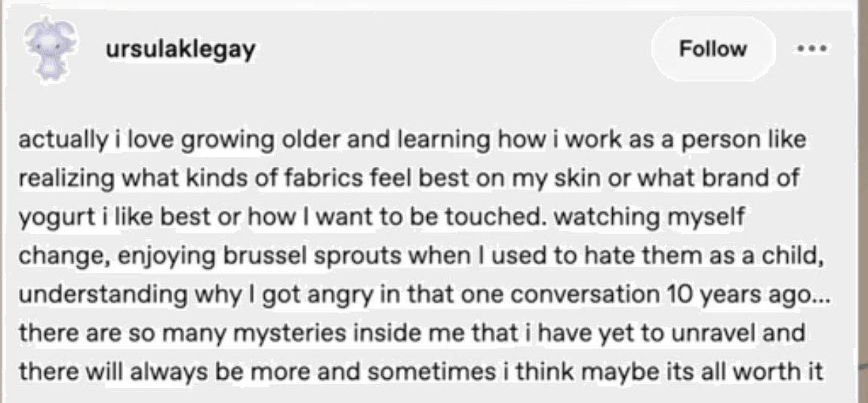
Task: Click the phrase 'watching myself' in the post
Action: coord(649,217)
